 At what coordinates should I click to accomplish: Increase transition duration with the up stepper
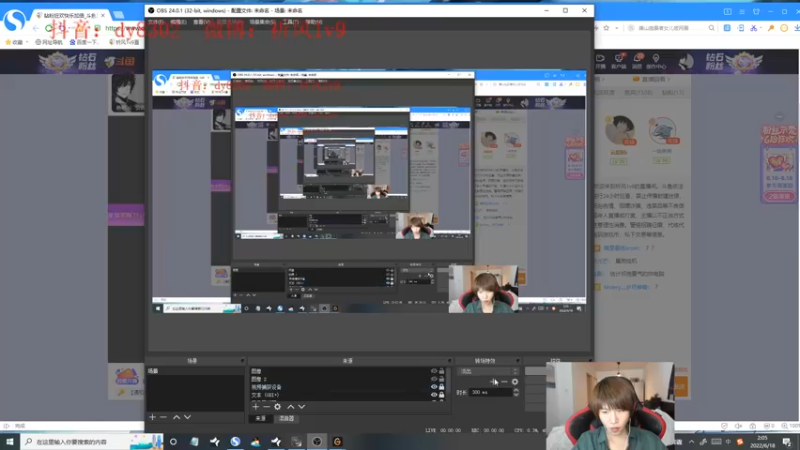tap(516, 390)
